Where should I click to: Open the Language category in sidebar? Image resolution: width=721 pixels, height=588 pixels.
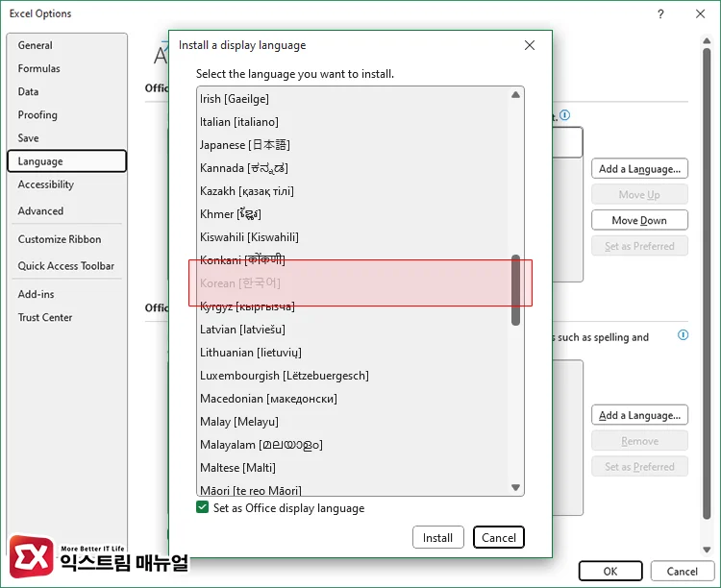[66, 161]
